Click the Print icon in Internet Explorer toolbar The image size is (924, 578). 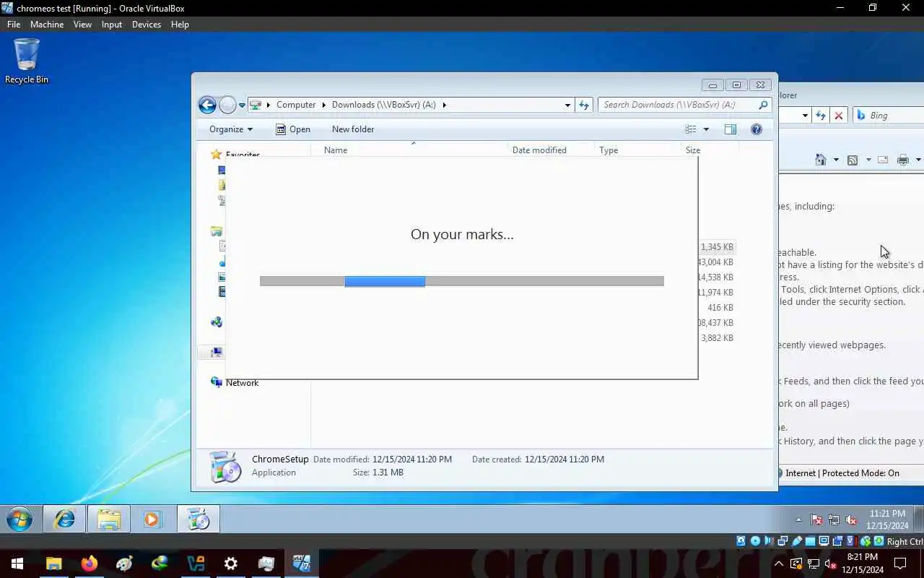pyautogui.click(x=902, y=160)
